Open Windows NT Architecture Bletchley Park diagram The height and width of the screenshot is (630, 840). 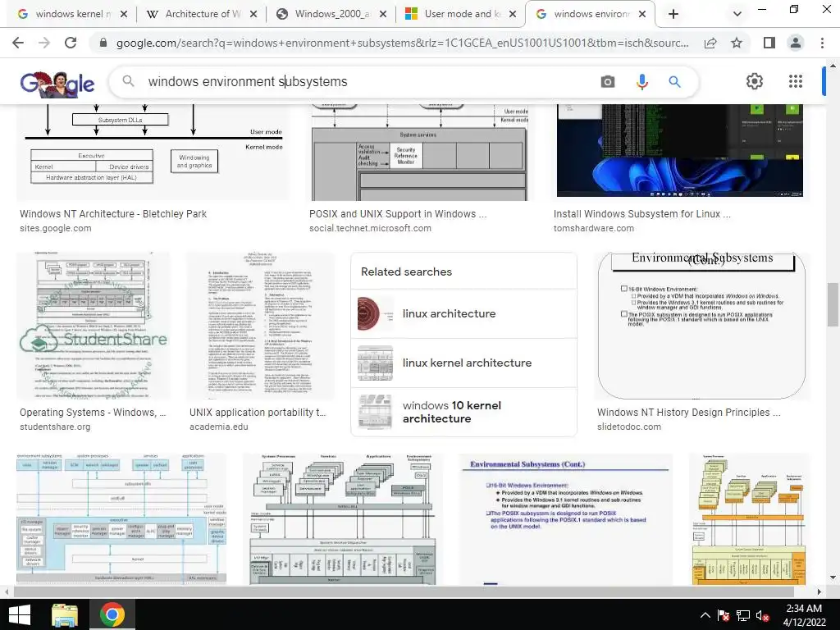(154, 153)
